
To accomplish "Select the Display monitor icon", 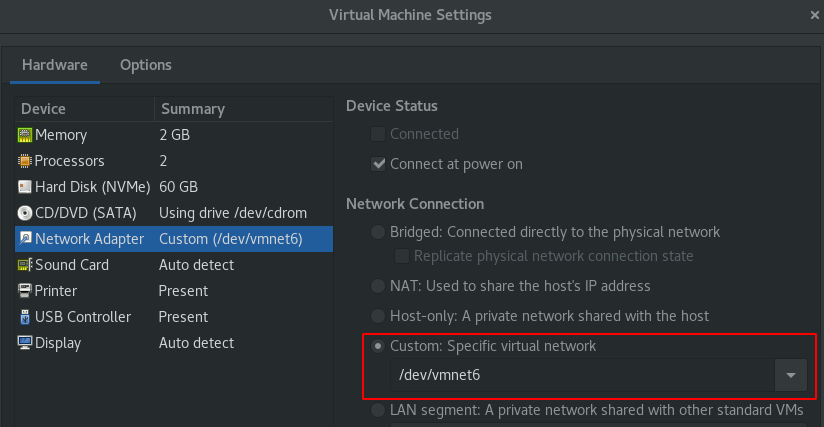I will coord(25,343).
